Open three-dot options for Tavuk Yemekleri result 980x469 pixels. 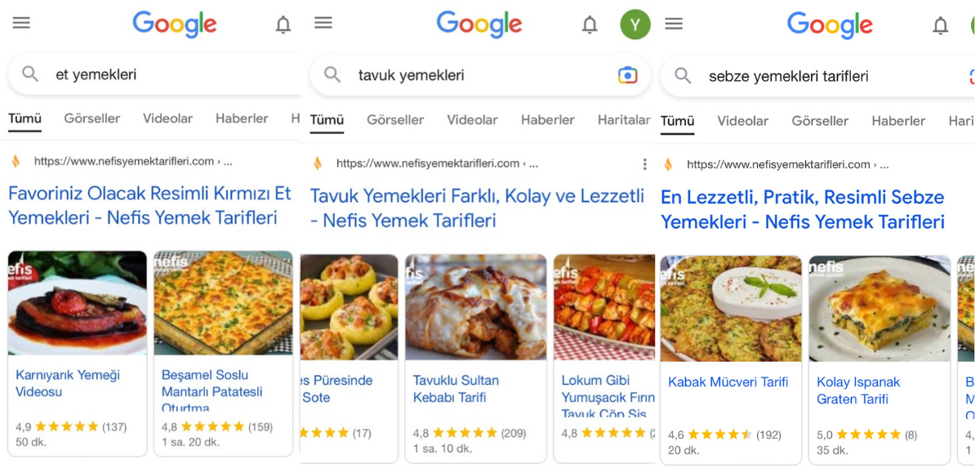pyautogui.click(x=644, y=163)
